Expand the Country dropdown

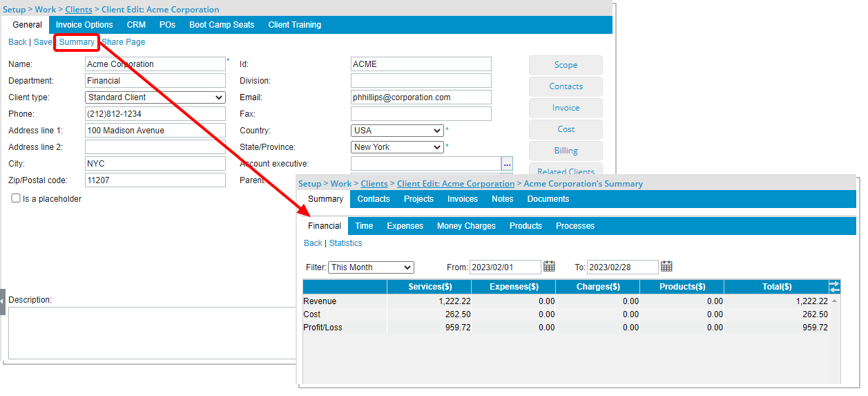[x=397, y=131]
